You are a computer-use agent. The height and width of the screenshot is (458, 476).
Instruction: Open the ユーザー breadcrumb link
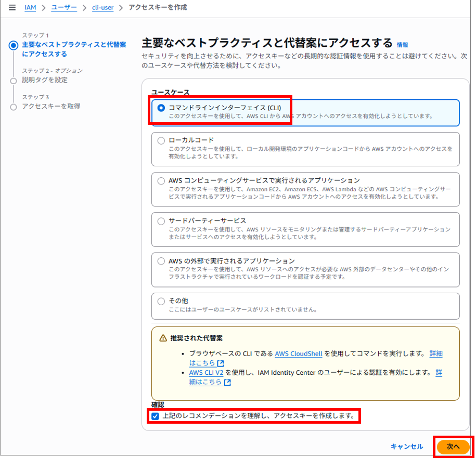pos(64,8)
